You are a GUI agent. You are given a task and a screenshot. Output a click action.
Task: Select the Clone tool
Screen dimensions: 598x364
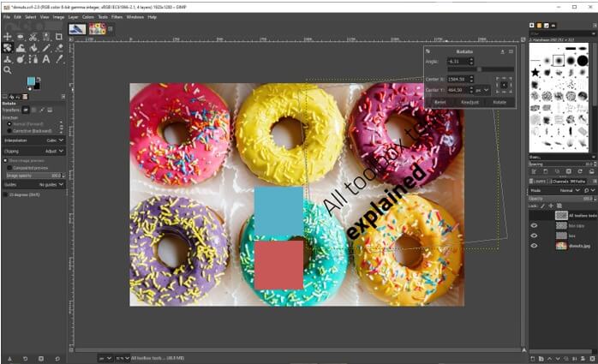tap(7, 59)
